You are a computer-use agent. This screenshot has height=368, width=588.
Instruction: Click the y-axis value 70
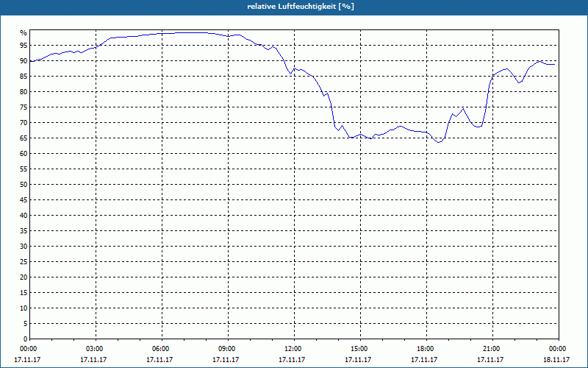[x=24, y=123]
